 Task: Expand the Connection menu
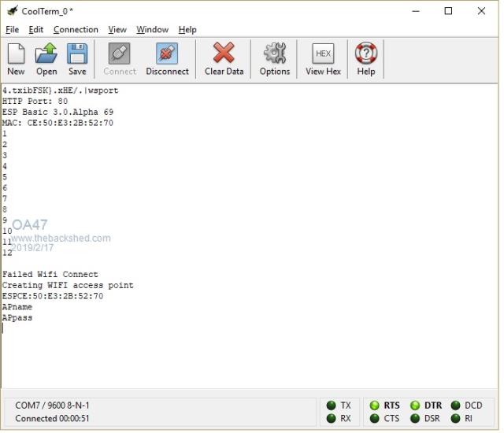click(76, 30)
